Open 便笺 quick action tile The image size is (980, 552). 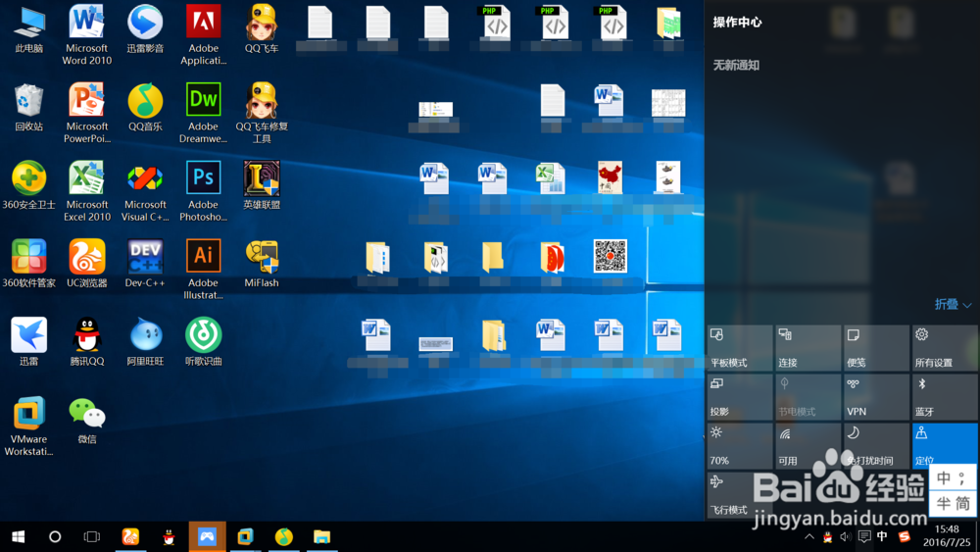tap(875, 348)
